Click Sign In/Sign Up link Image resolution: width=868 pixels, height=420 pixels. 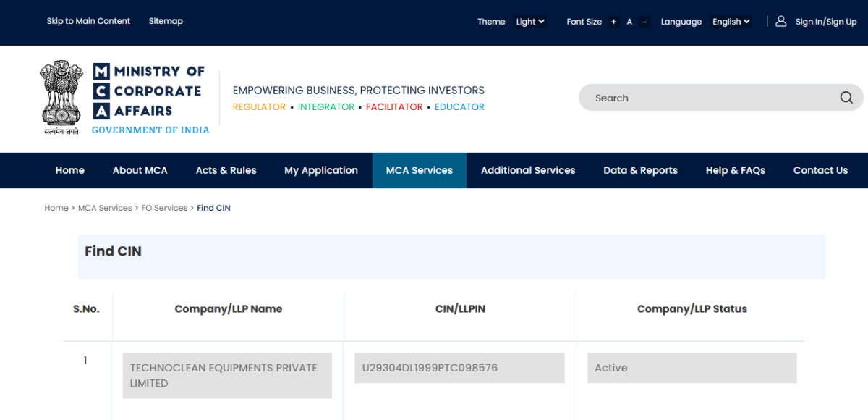[x=825, y=22]
